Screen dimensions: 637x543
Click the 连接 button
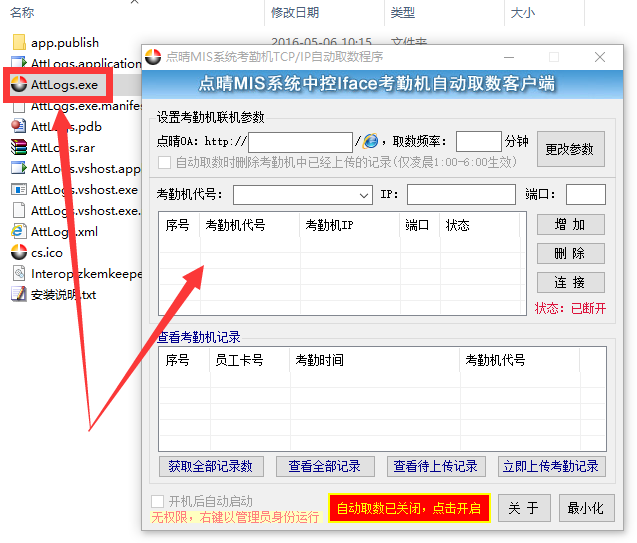570,283
